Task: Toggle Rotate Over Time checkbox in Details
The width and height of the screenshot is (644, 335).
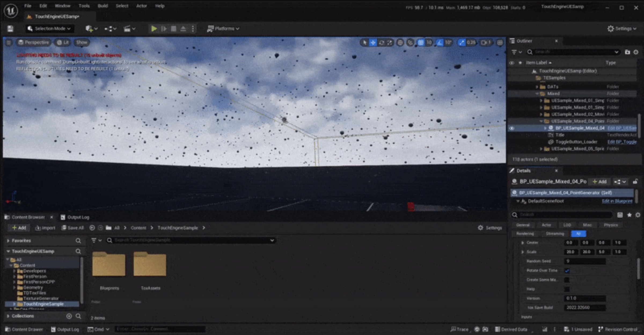Action: pos(567,271)
